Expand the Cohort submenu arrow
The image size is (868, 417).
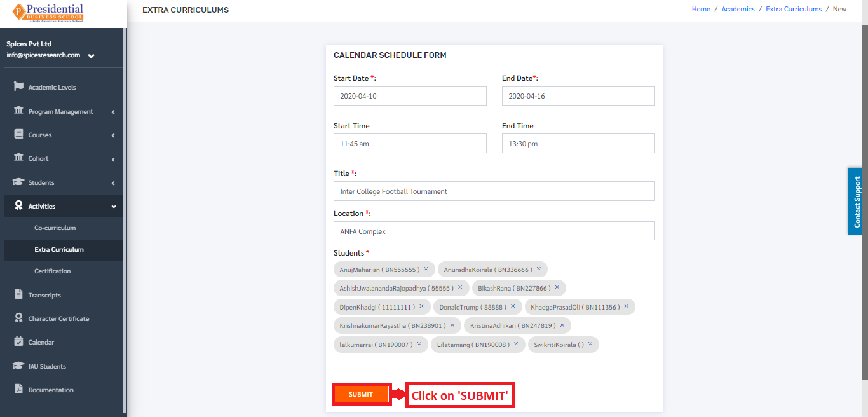pos(113,159)
